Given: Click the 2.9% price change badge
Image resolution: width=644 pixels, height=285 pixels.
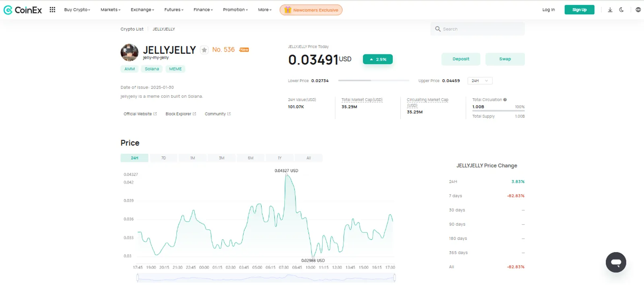Looking at the screenshot, I should tap(378, 59).
